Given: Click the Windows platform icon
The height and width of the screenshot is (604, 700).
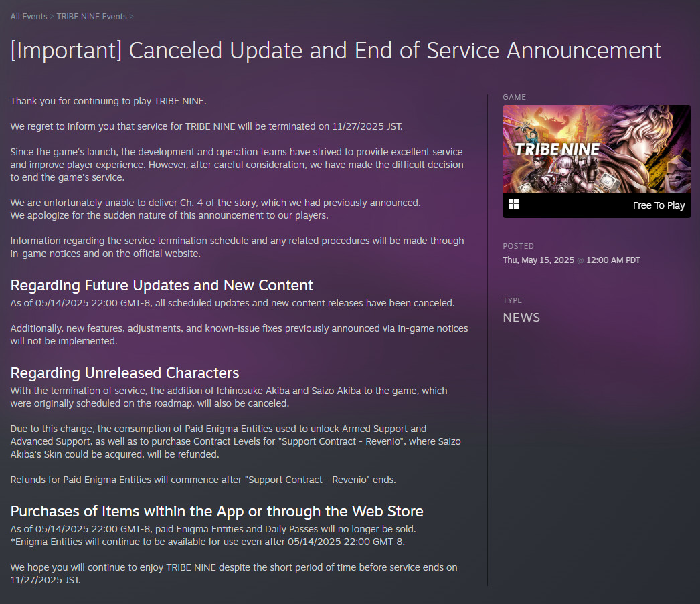Looking at the screenshot, I should click(x=513, y=204).
